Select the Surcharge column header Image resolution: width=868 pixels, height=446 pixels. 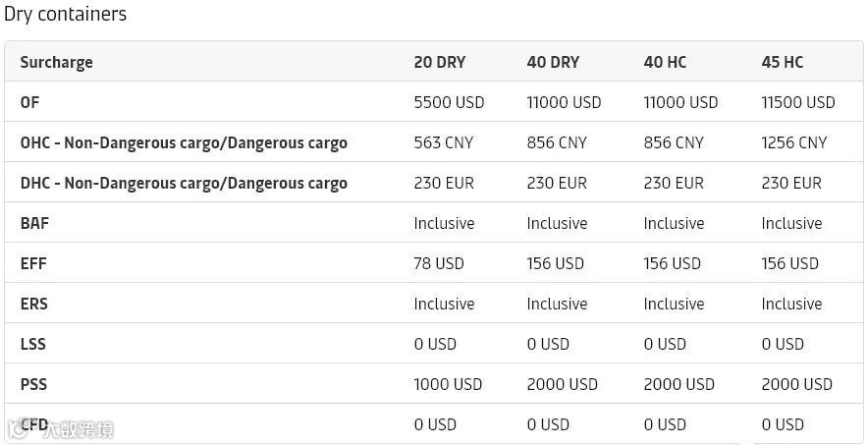pyautogui.click(x=56, y=62)
